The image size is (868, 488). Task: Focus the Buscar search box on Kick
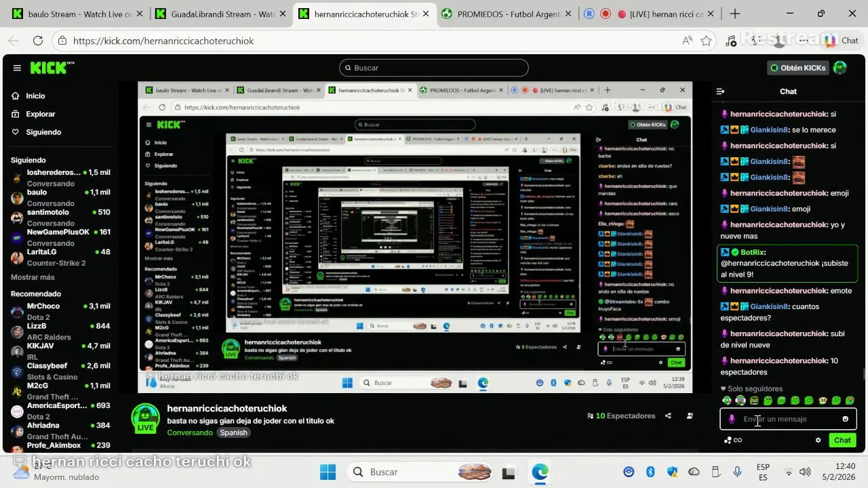[434, 68]
